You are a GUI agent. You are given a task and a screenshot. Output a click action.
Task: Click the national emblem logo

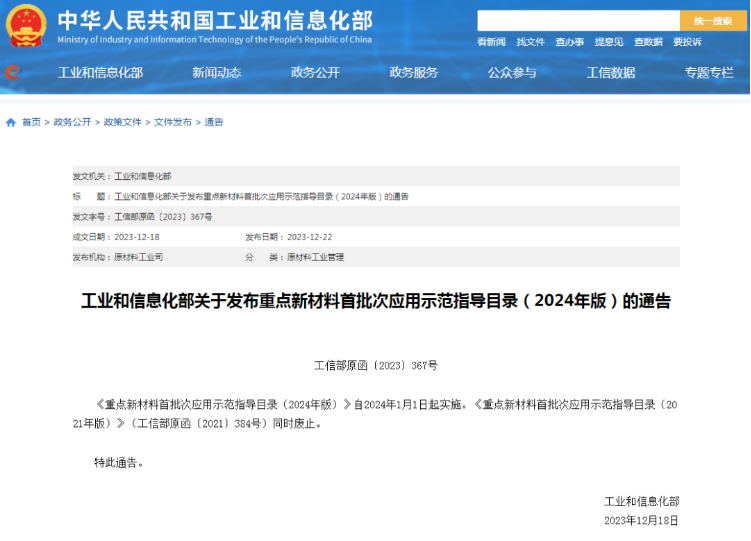[x=26, y=25]
